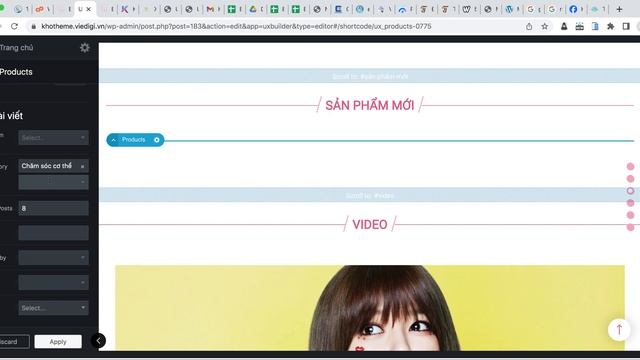The height and width of the screenshot is (360, 640).
Task: Click the Trang chủ title in sidebar header
Action: [16, 48]
